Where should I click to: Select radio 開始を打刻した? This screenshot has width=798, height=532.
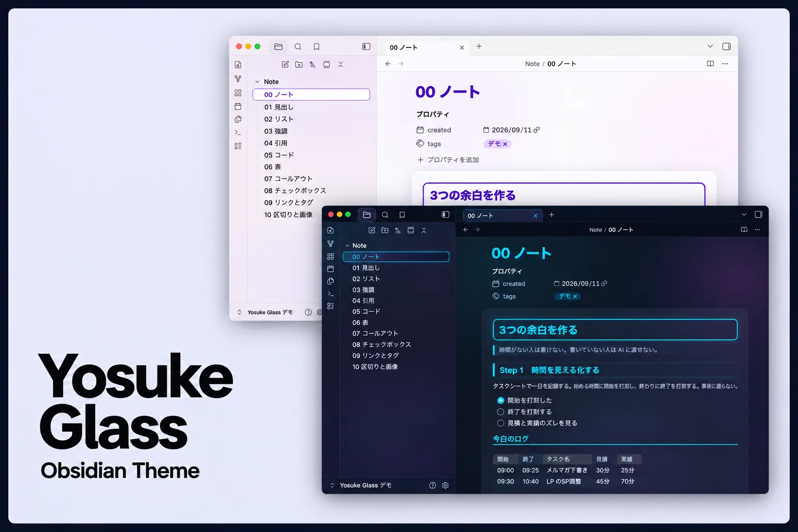click(x=501, y=401)
